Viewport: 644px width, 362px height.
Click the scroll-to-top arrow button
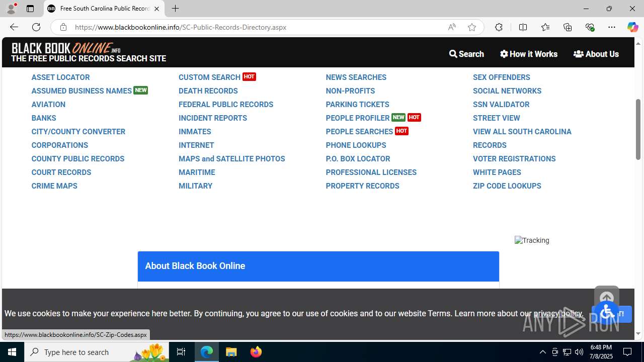607,297
